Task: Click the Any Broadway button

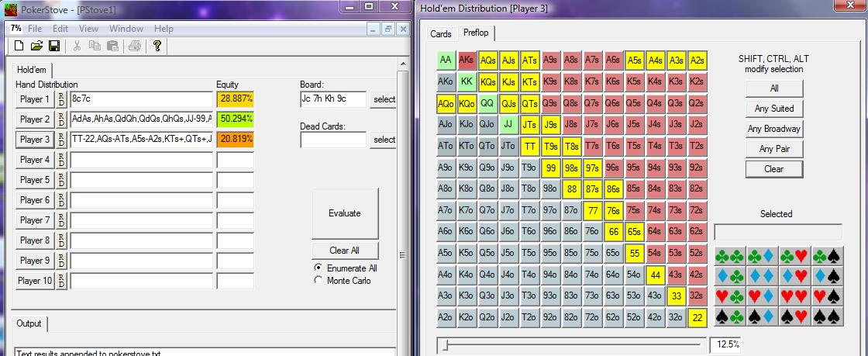Action: tap(774, 129)
